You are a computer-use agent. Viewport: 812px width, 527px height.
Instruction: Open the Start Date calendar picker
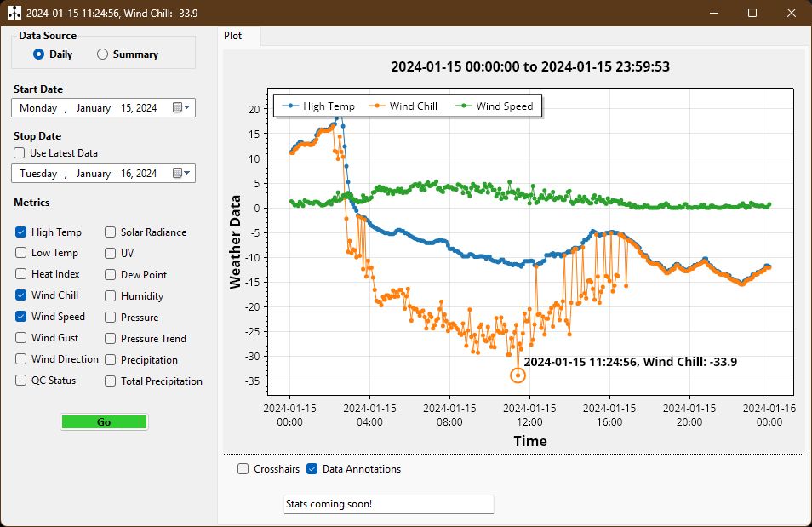pyautogui.click(x=181, y=107)
